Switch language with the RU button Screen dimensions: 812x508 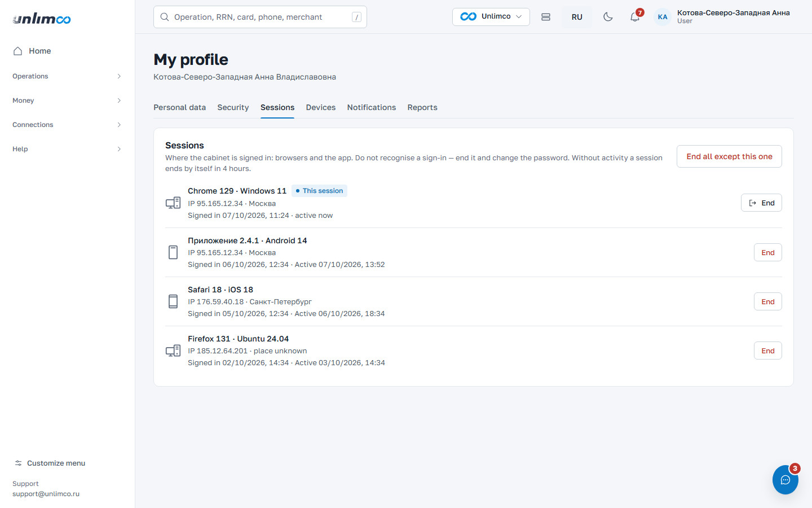[577, 17]
